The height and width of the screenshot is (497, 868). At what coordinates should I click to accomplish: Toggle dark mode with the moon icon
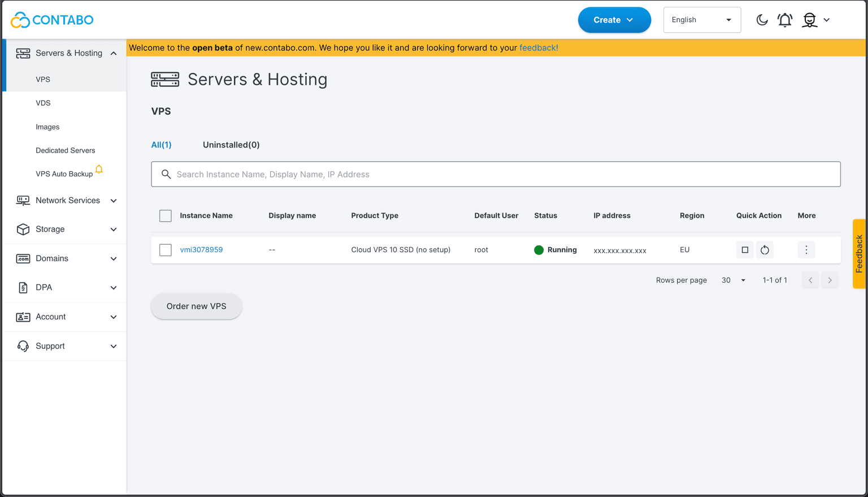click(762, 19)
